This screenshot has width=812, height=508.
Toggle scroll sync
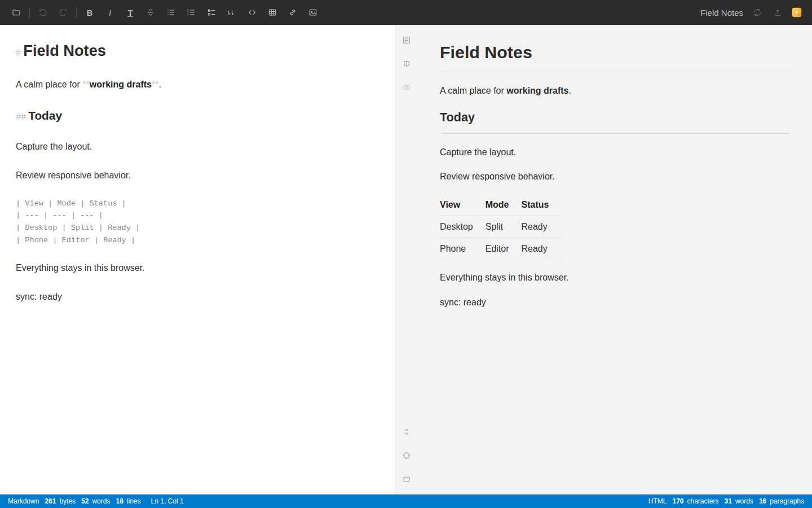407,432
